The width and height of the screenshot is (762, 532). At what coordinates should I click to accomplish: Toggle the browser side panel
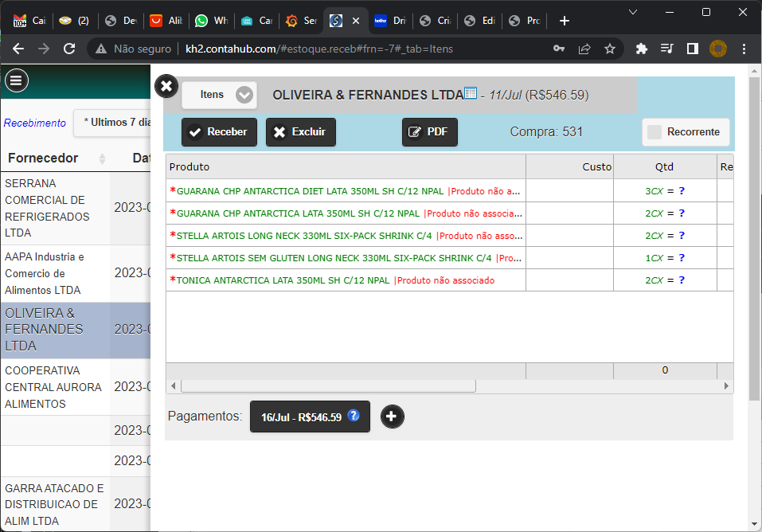pos(693,49)
